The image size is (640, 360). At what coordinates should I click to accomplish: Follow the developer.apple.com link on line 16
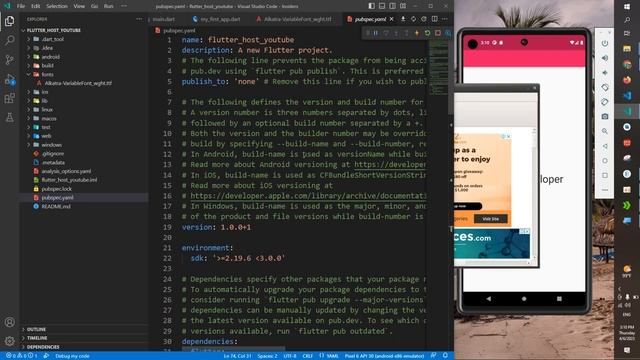[x=308, y=196]
